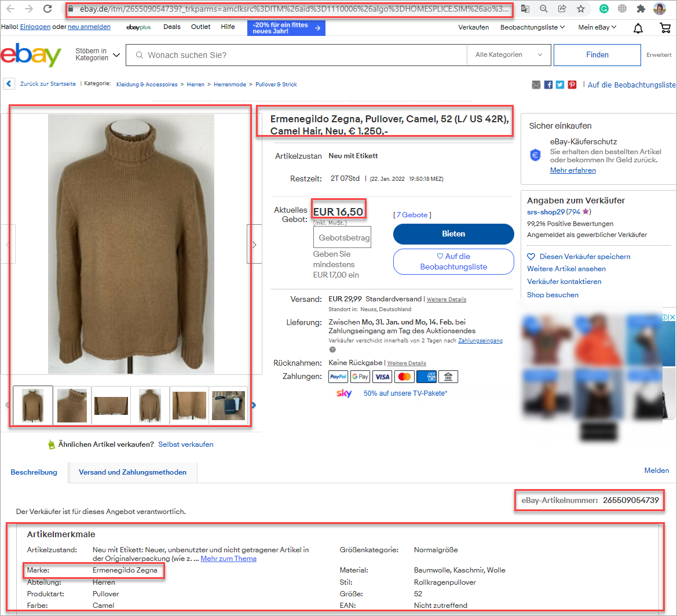This screenshot has width=677, height=616.
Task: Click Mehr erfahren under eBay-Käuferschutz
Action: [573, 170]
